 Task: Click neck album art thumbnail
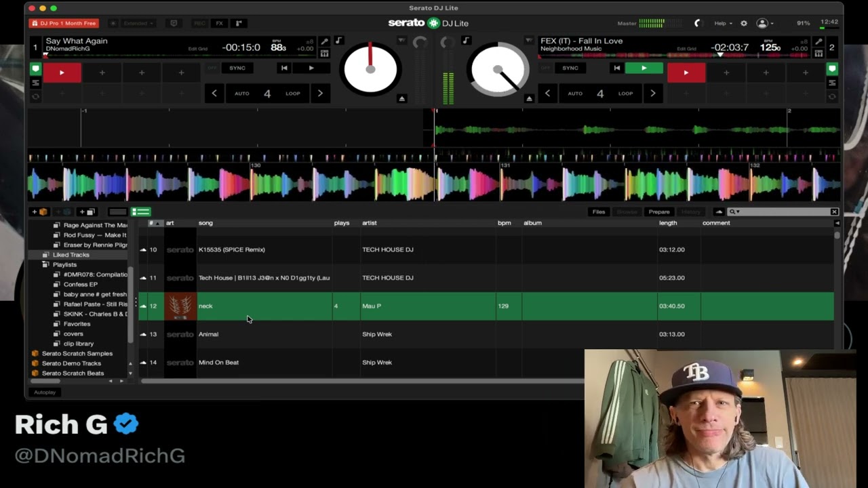[x=180, y=306]
